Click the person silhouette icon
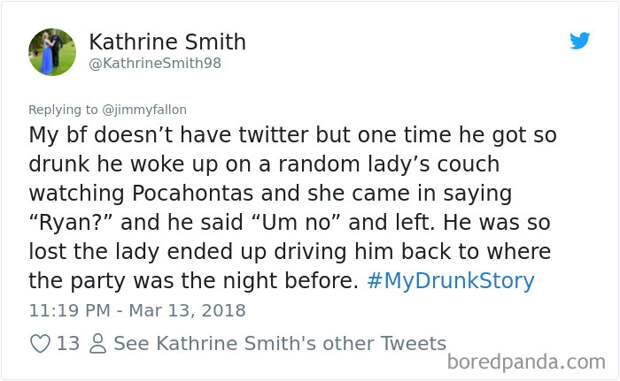Image resolution: width=620 pixels, height=381 pixels. (98, 343)
